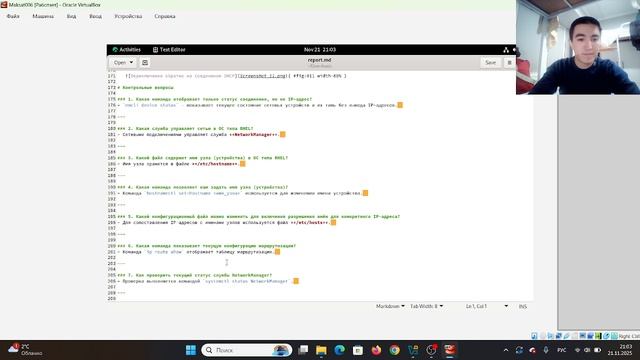
Task: Toggle the INS insert mode indicator
Action: [523, 306]
